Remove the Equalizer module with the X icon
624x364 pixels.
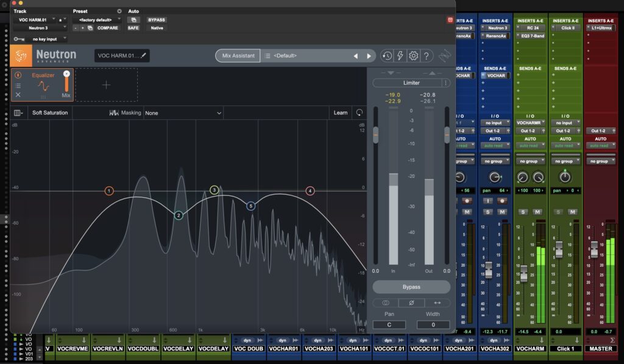(x=18, y=94)
